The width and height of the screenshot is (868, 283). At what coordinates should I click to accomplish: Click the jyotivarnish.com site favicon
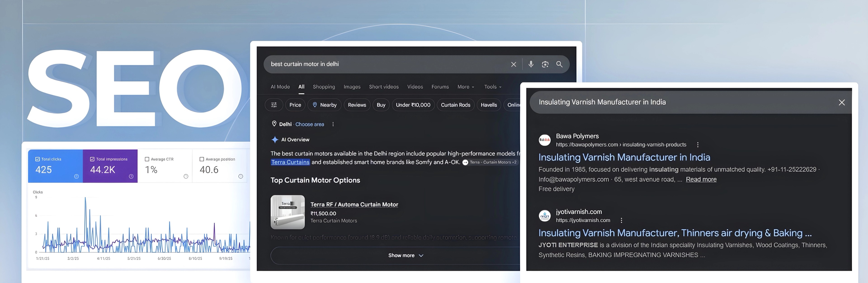click(x=545, y=216)
